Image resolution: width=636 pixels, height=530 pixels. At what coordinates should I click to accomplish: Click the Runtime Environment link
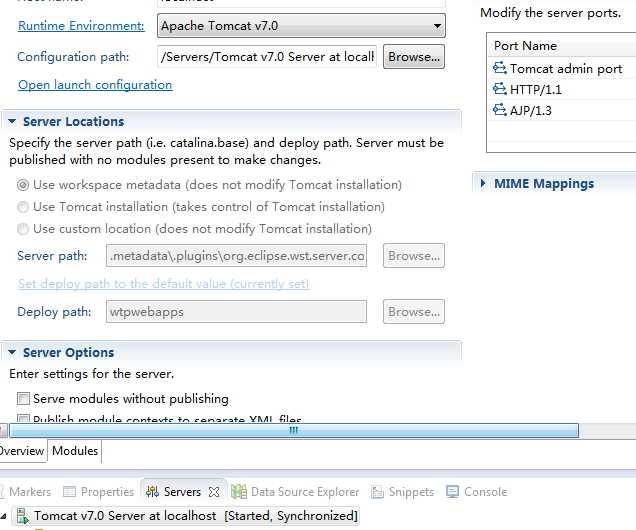pos(81,26)
